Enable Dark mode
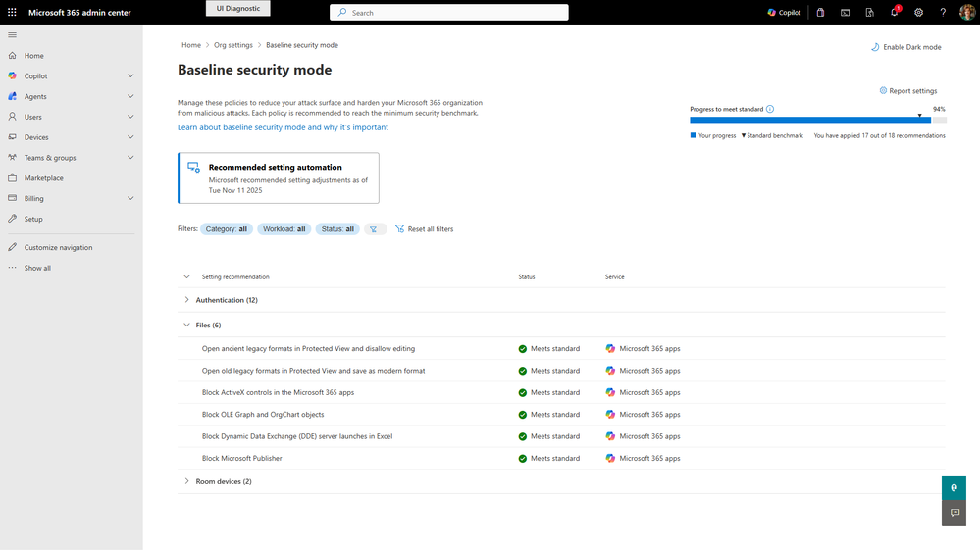Viewport: 980px width, 551px height. click(906, 47)
